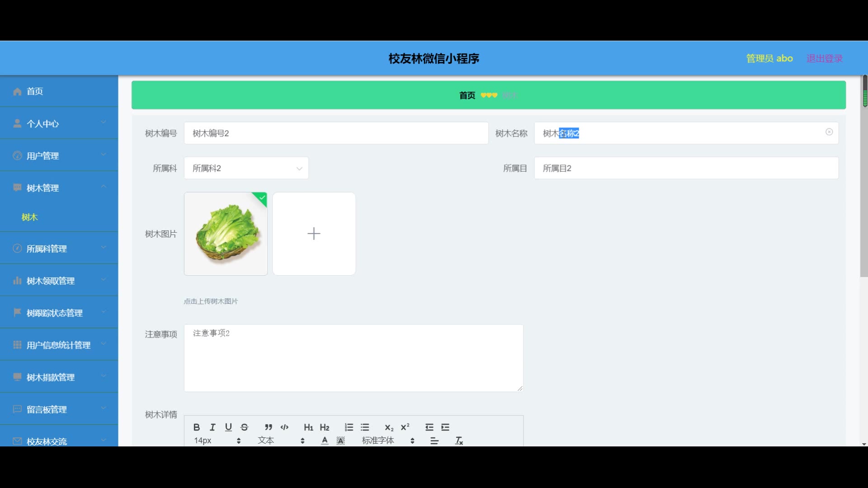
Task: Toggle underline formatting in the editor
Action: click(x=228, y=427)
